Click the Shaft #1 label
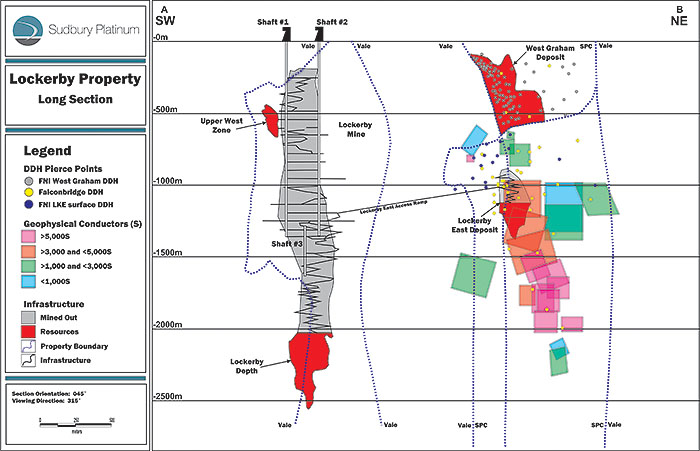700x451 pixels. pos(273,22)
